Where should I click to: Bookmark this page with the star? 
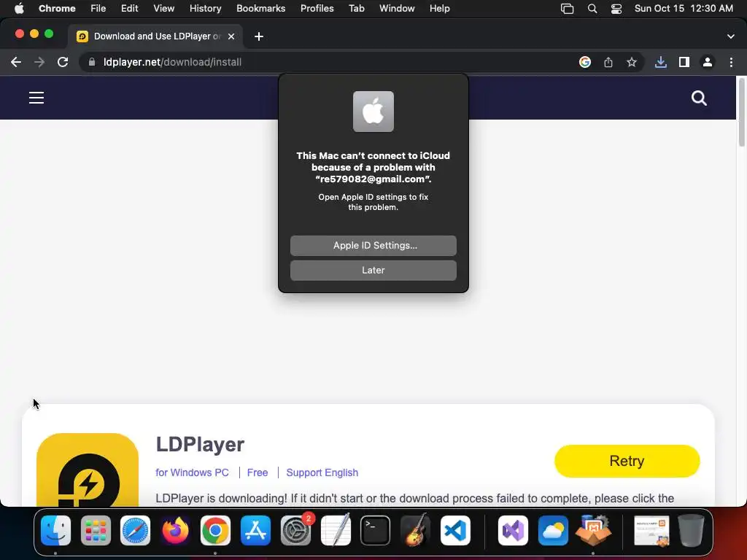(x=632, y=62)
